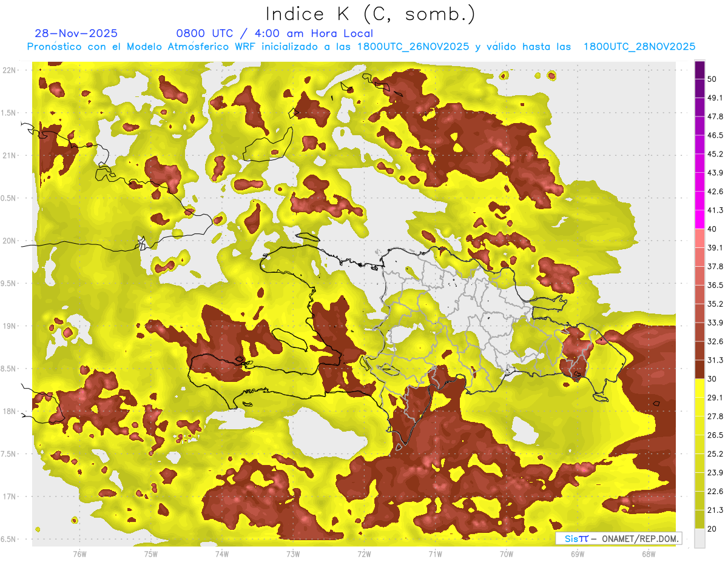This screenshot has width=728, height=562.
Task: Click the '0800 UTC / 4:00 am Hora Local' text
Action: pyautogui.click(x=275, y=33)
